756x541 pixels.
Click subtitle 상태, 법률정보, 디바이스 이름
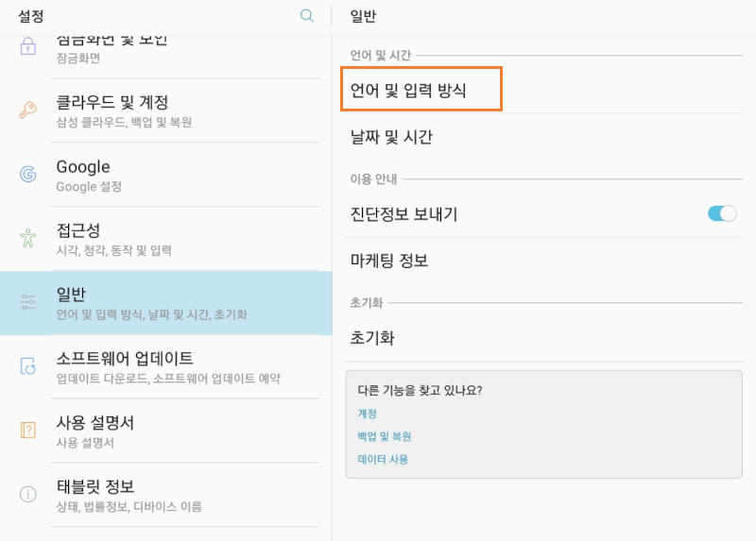(129, 506)
